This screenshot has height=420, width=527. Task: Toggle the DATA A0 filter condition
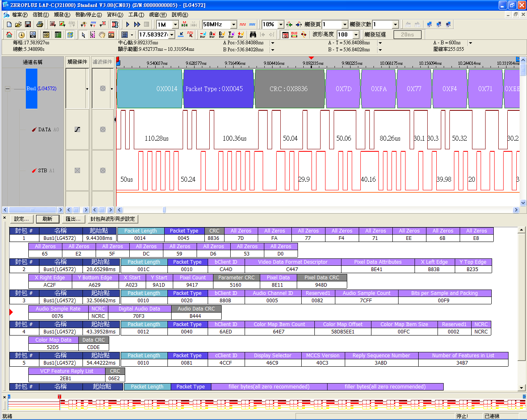tap(103, 130)
